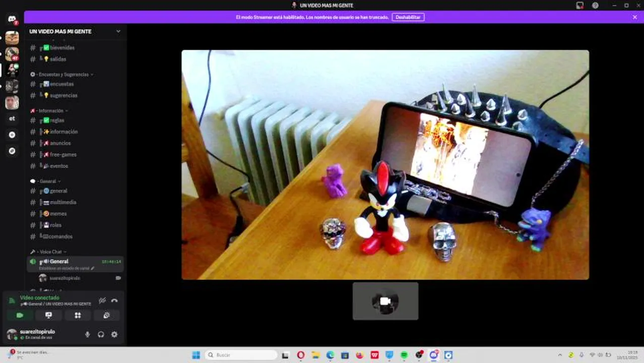
Task: Open the weather widget on taskbar
Action: 28,355
